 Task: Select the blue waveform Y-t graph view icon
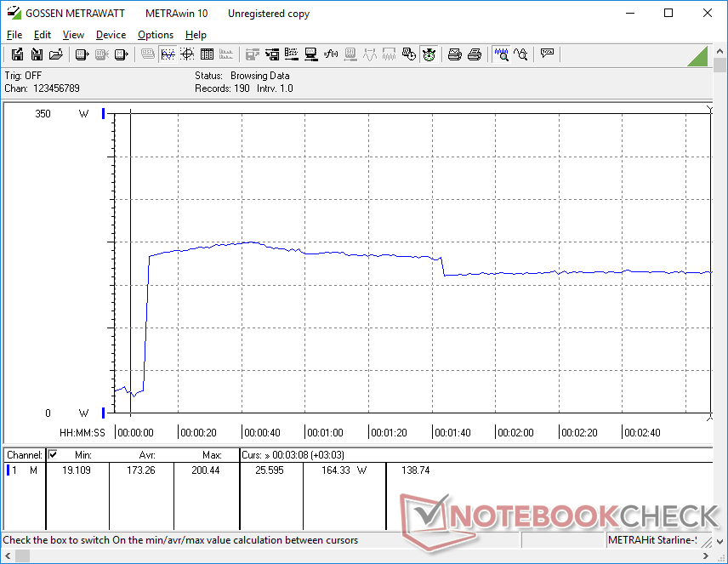coord(168,54)
